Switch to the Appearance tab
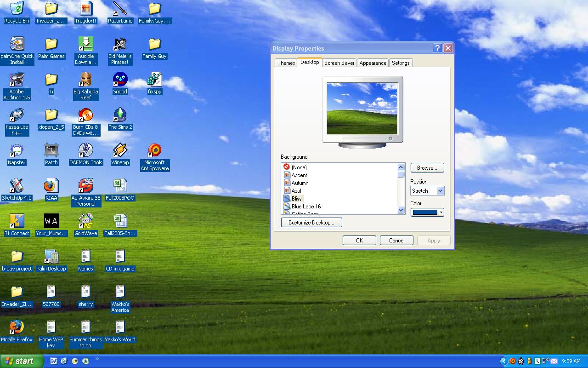588x368 pixels. tap(373, 63)
